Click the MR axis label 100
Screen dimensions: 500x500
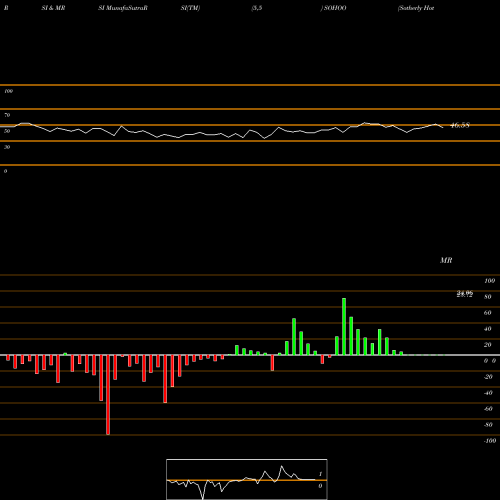[489, 281]
